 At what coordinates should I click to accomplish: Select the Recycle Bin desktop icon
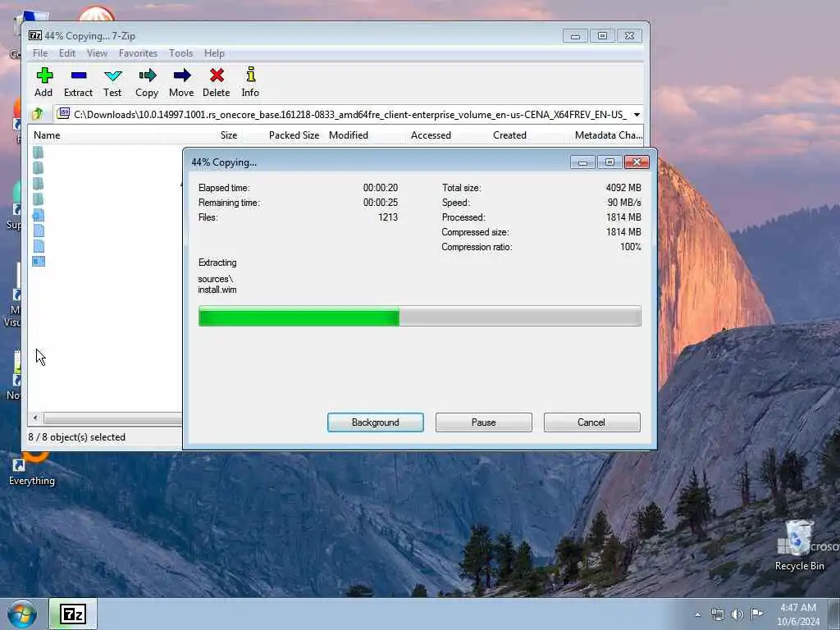[x=799, y=546]
